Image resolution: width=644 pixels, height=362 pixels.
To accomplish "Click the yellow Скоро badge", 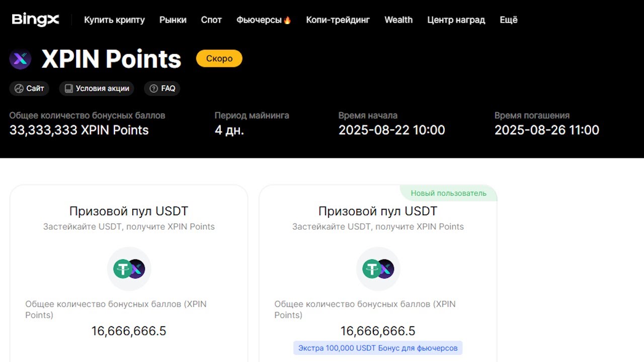I will pos(219,58).
